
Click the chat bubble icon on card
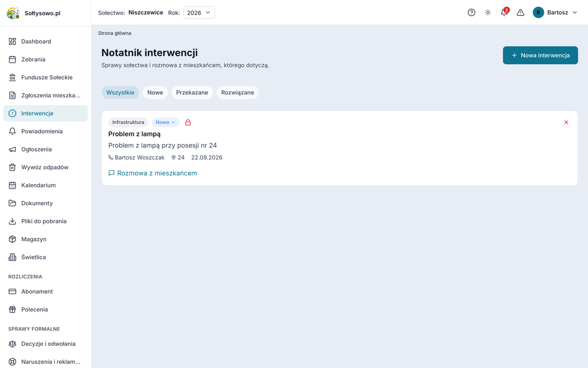click(x=111, y=173)
